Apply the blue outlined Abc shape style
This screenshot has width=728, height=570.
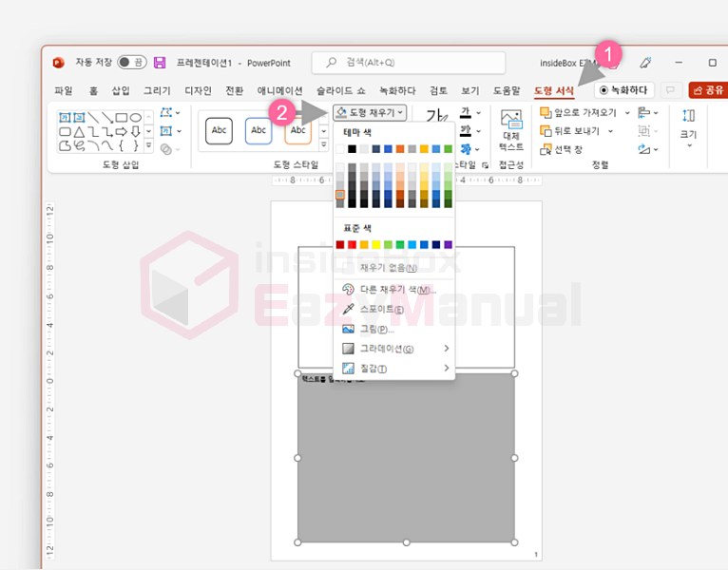coord(259,130)
